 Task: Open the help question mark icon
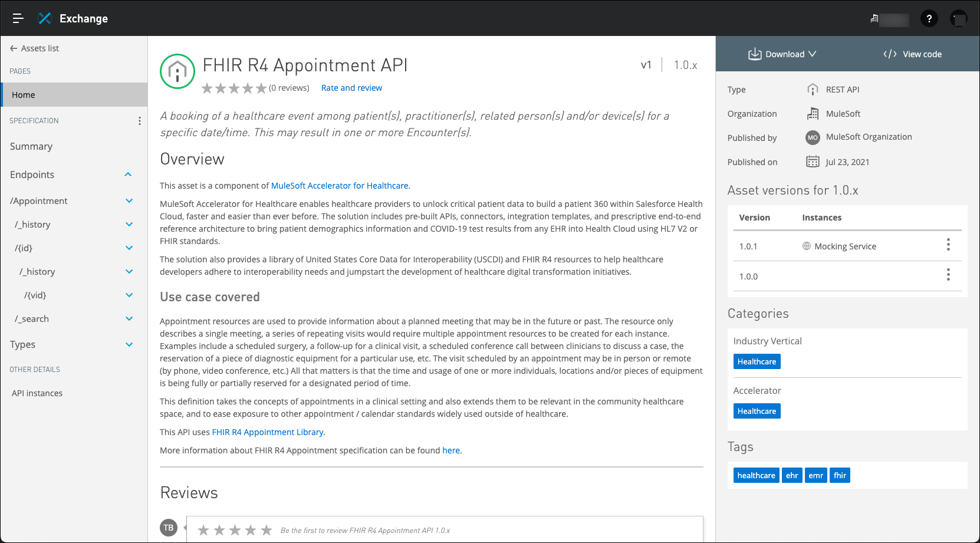point(929,19)
